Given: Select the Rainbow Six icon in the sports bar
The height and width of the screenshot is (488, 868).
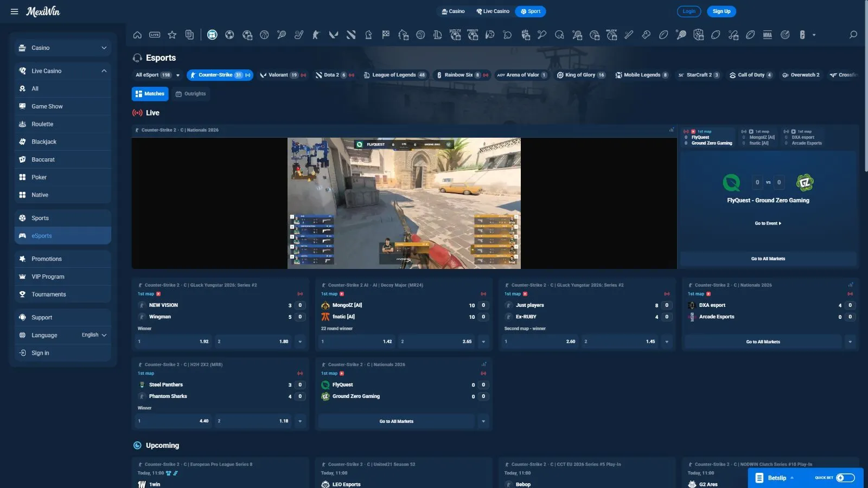Looking at the screenshot, I should click(802, 35).
